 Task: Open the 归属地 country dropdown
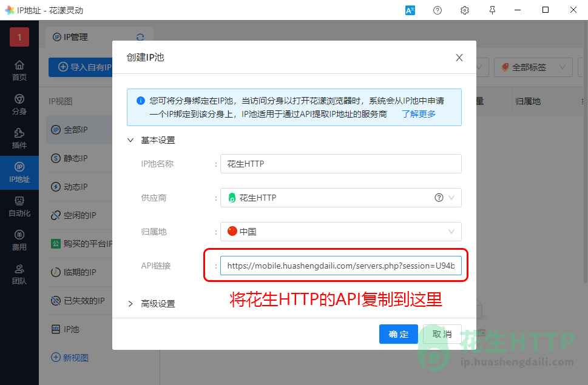tap(341, 232)
